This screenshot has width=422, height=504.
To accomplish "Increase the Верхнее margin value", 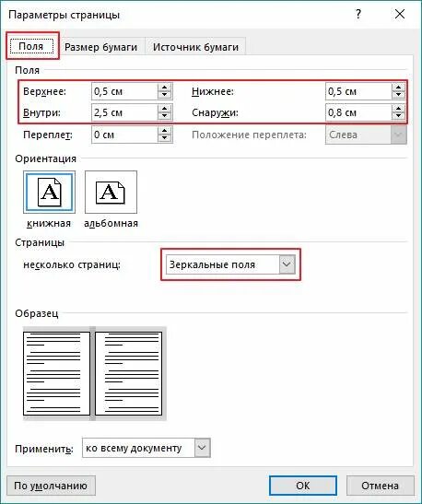I will [165, 88].
